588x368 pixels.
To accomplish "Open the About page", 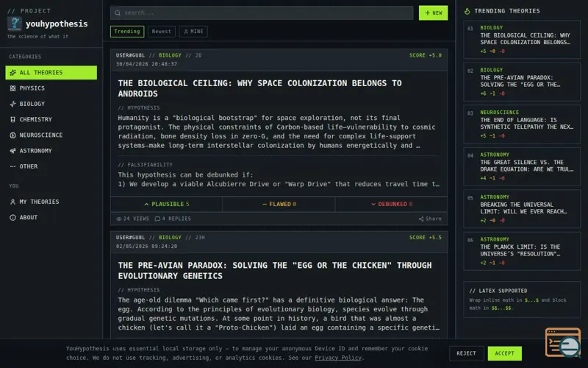I will [51, 217].
